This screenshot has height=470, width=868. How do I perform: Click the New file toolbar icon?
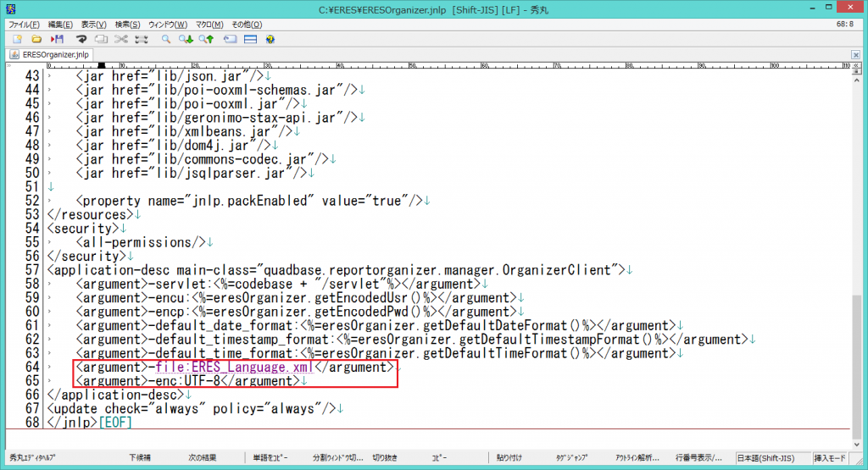[18, 39]
